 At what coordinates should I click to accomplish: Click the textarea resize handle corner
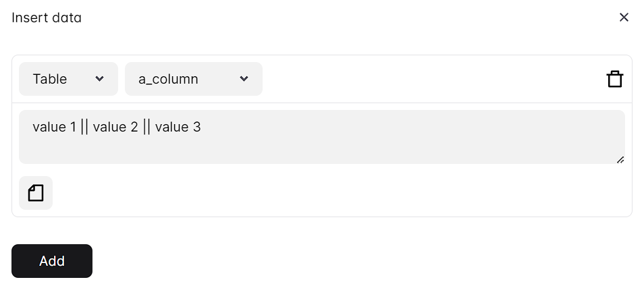click(620, 159)
